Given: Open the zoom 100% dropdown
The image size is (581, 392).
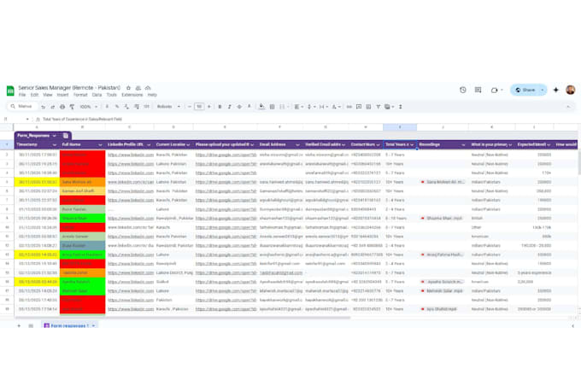Looking at the screenshot, I should 89,107.
